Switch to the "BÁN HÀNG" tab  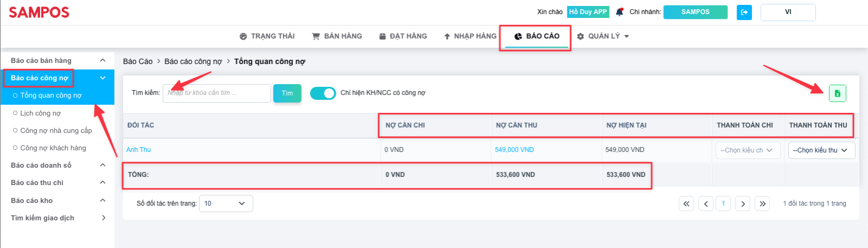(x=337, y=36)
